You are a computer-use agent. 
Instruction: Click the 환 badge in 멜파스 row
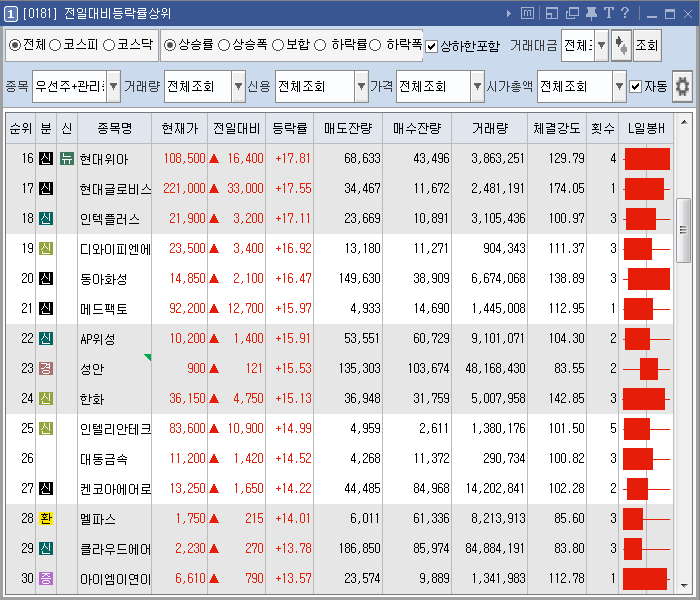coord(46,518)
